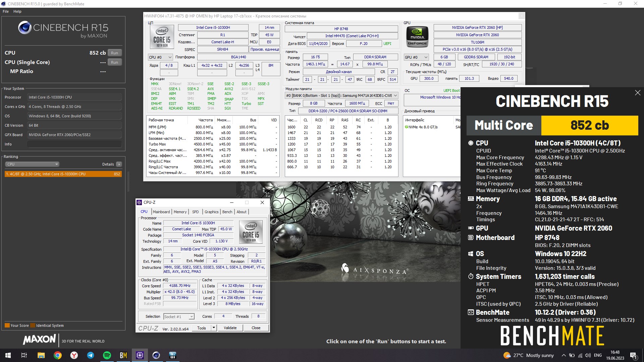Click the System Timers clock icon
The height and width of the screenshot is (362, 644).
click(x=471, y=277)
